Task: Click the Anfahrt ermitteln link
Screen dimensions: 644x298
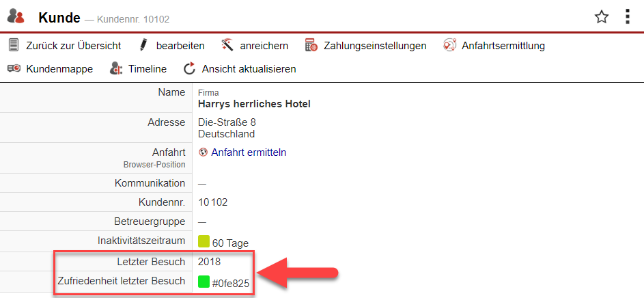Action: point(249,152)
